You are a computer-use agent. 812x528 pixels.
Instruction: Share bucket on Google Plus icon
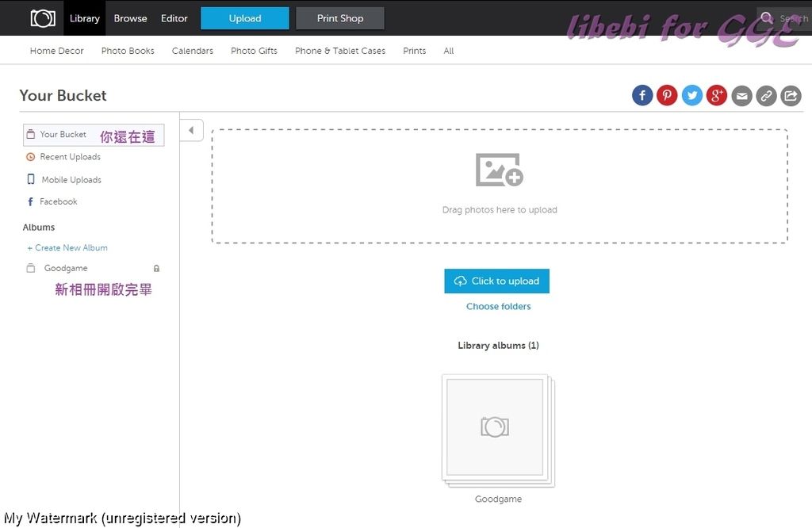click(x=717, y=96)
